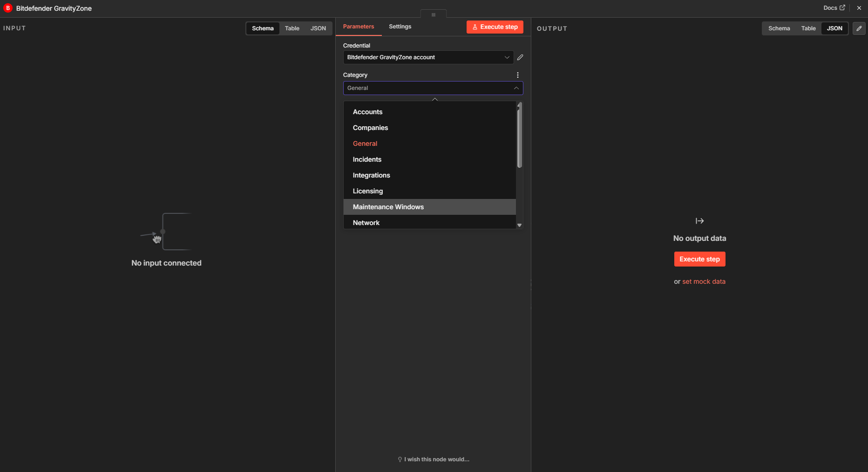Click the dropdown list scroll-down arrow
This screenshot has width=868, height=472.
519,225
